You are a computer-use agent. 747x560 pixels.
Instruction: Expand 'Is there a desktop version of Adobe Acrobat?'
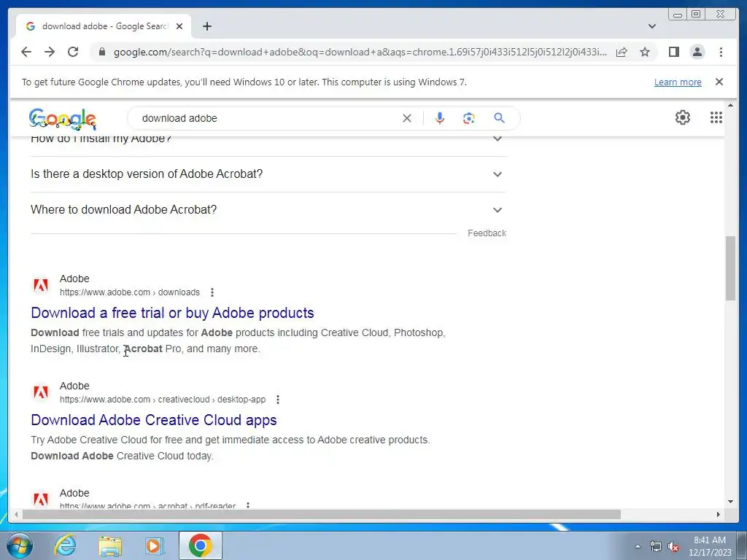[x=268, y=174]
